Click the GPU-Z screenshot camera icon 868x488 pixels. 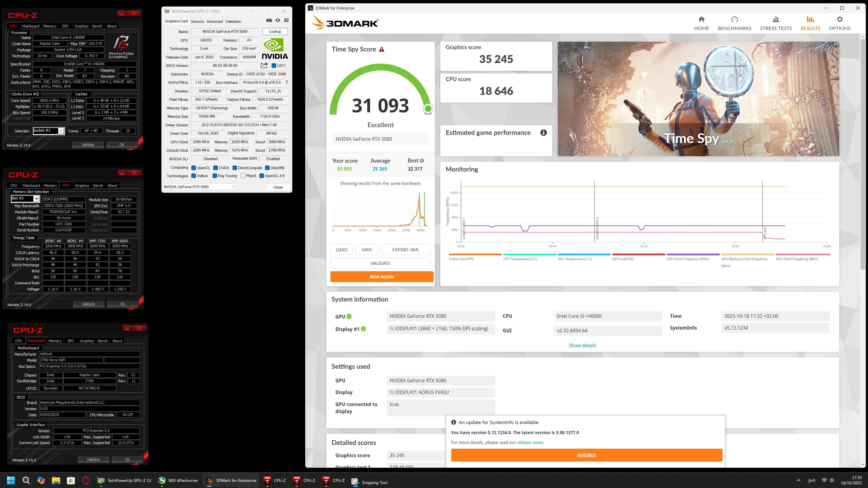[269, 21]
